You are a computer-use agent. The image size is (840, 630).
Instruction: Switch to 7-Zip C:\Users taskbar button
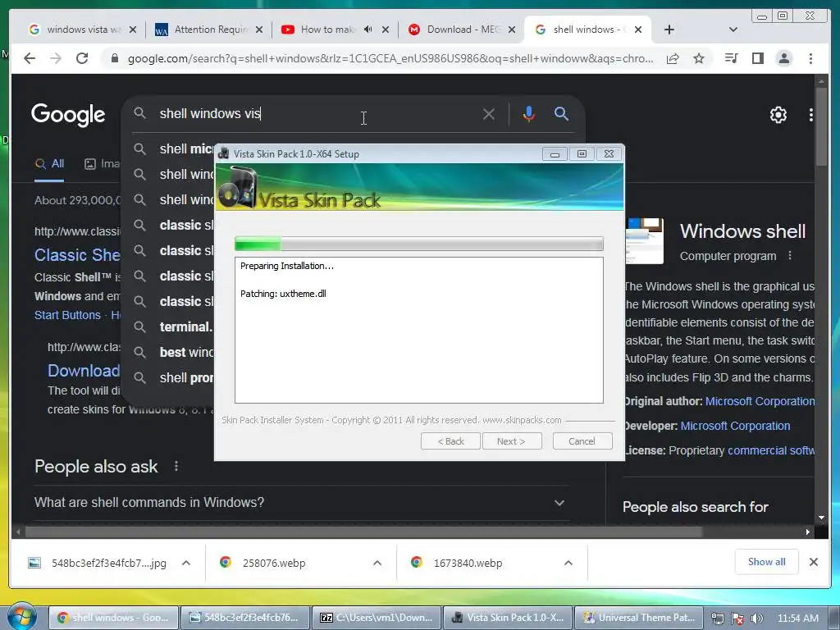point(377,618)
